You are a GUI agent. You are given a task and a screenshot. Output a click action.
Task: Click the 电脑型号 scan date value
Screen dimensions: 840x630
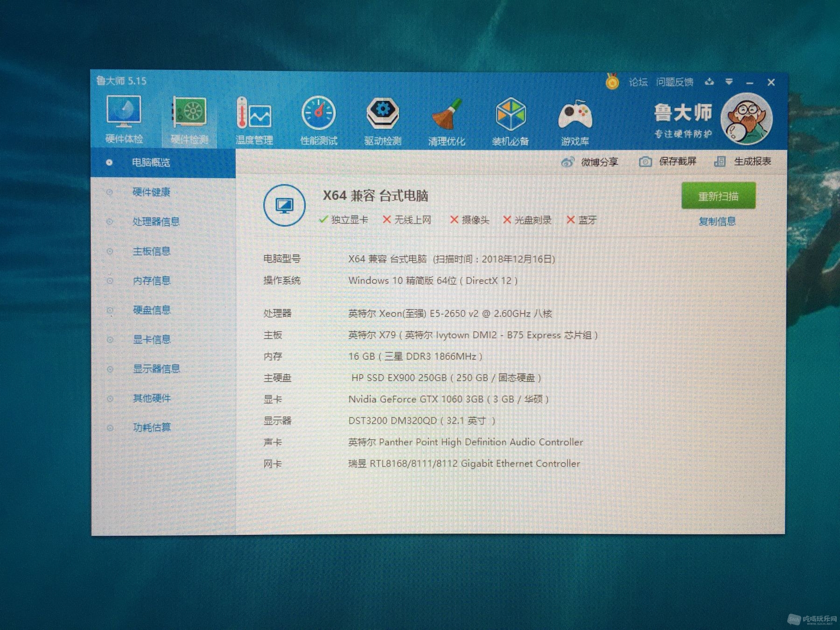click(452, 259)
